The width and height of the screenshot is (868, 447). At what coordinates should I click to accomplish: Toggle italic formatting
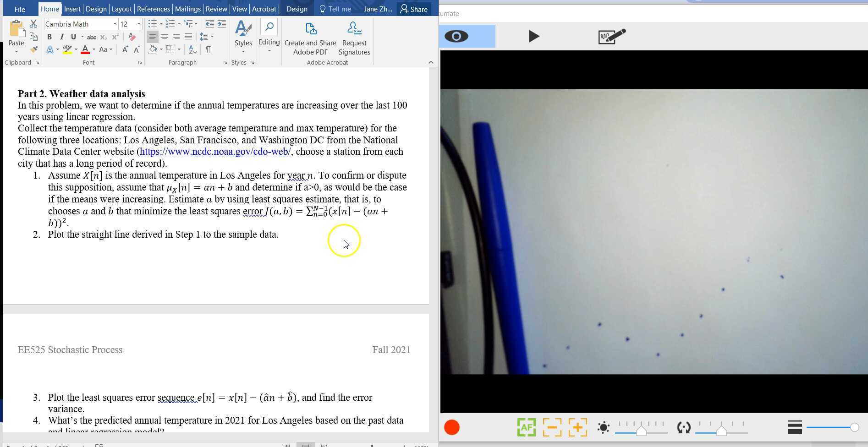tap(61, 37)
